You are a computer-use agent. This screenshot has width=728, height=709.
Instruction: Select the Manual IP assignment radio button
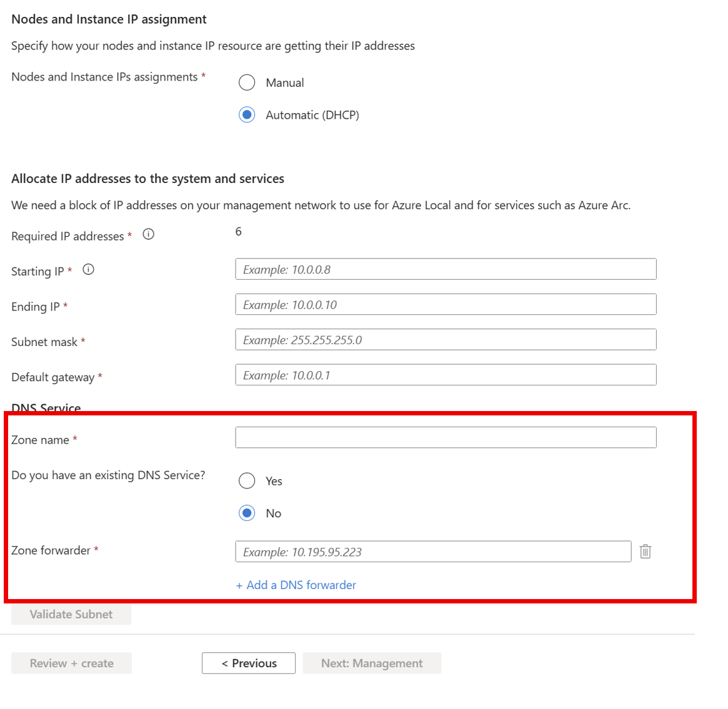(247, 82)
